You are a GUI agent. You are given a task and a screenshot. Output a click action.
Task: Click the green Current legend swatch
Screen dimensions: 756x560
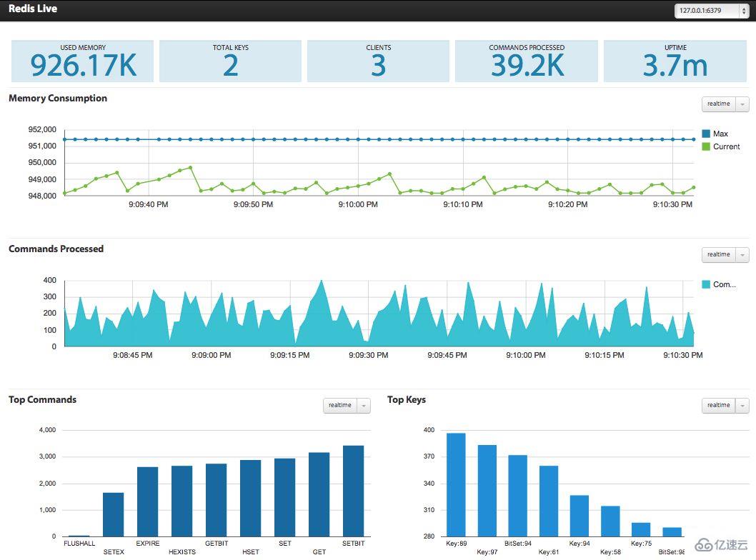pos(706,146)
